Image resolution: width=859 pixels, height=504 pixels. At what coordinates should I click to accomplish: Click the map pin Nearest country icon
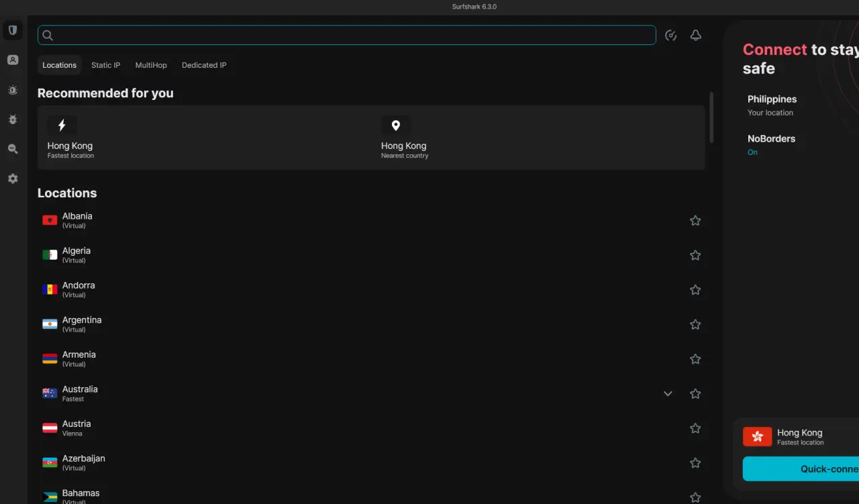click(396, 125)
